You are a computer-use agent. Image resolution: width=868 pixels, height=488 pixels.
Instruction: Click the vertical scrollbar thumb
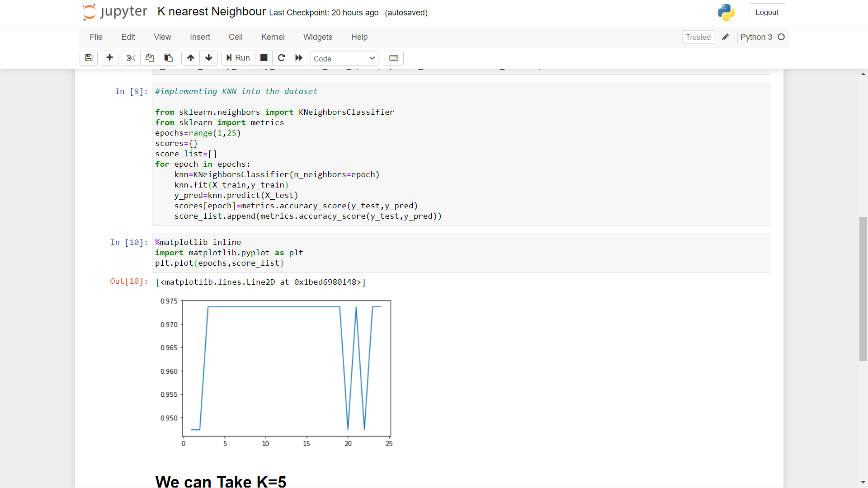click(x=863, y=289)
